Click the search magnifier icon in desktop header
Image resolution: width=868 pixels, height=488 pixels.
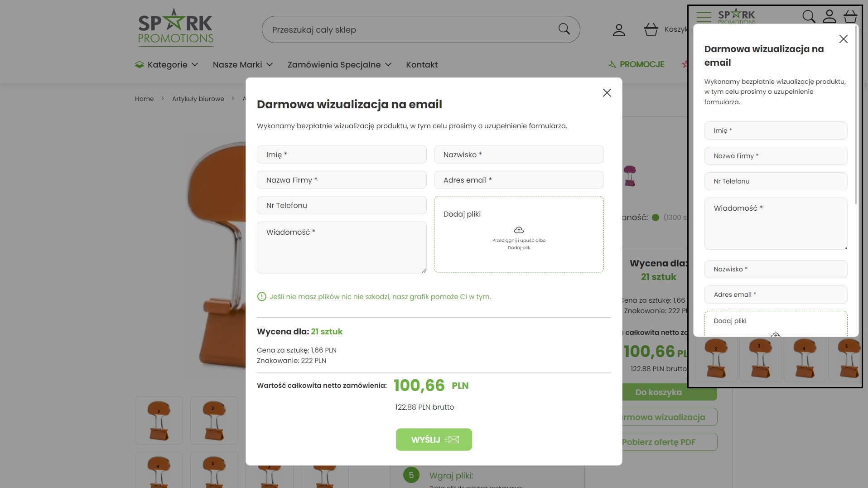[564, 29]
